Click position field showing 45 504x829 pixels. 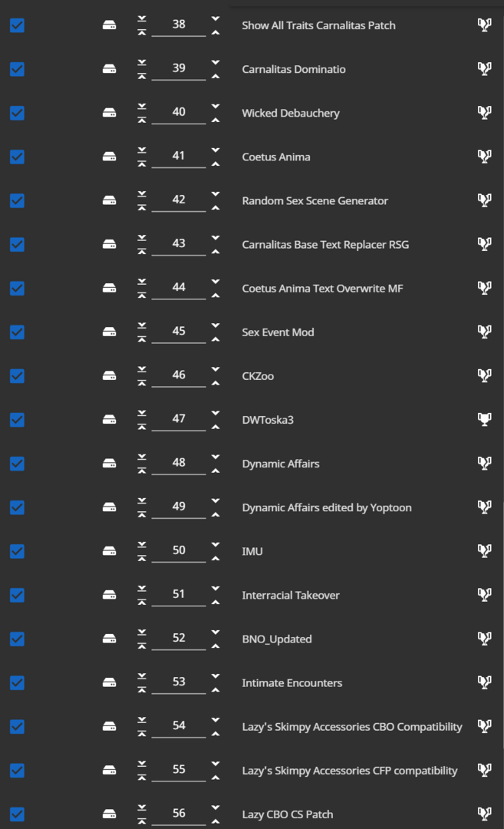[x=179, y=332]
